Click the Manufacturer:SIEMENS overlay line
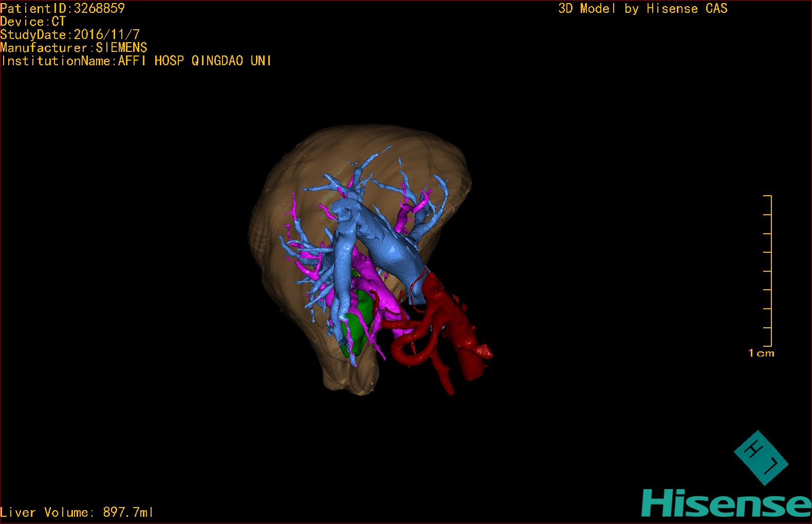 [x=73, y=48]
